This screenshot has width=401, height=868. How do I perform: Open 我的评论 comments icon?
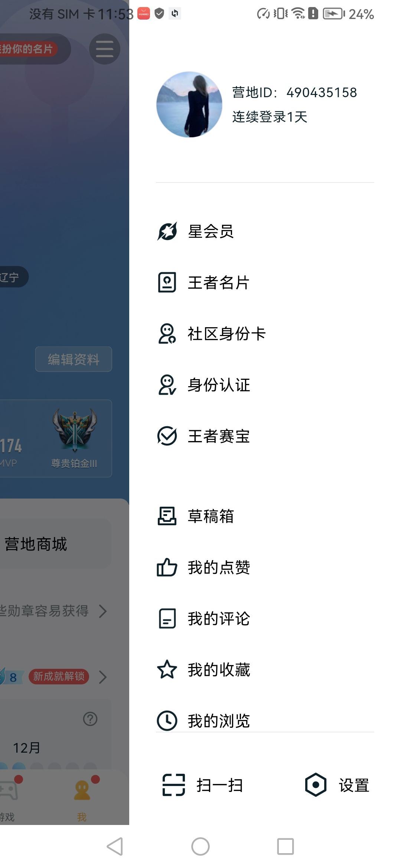point(167,618)
